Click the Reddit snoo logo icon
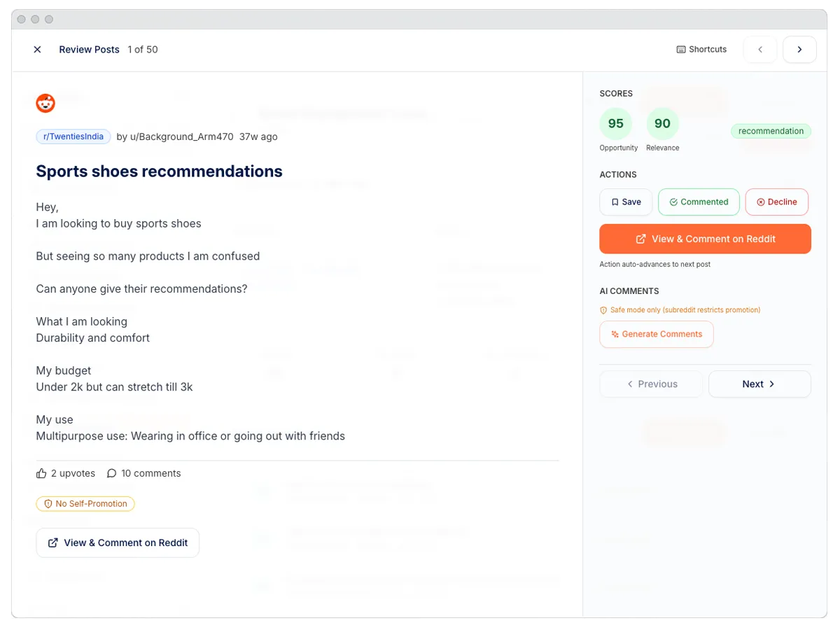 pyautogui.click(x=45, y=103)
